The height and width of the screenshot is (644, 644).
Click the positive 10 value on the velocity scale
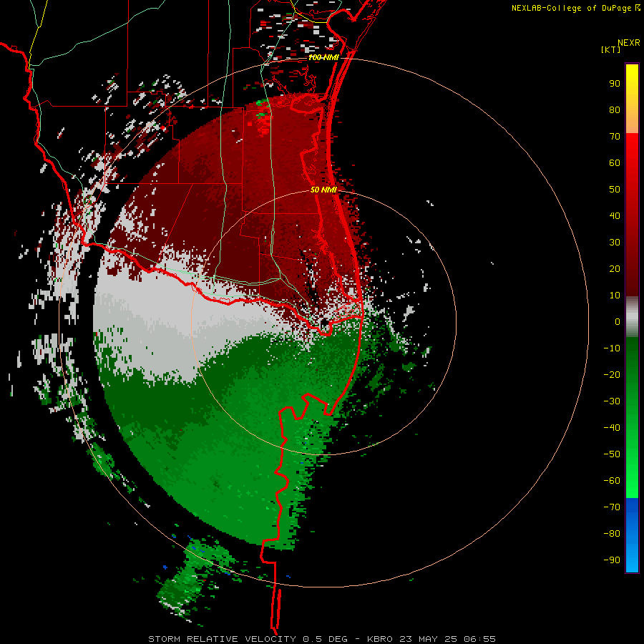tap(615, 296)
